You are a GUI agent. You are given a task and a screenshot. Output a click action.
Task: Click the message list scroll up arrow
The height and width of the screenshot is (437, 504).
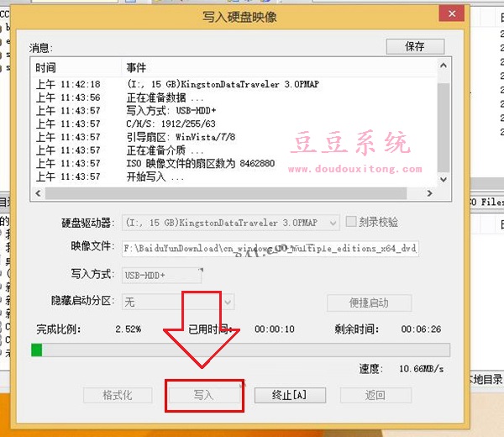(444, 66)
